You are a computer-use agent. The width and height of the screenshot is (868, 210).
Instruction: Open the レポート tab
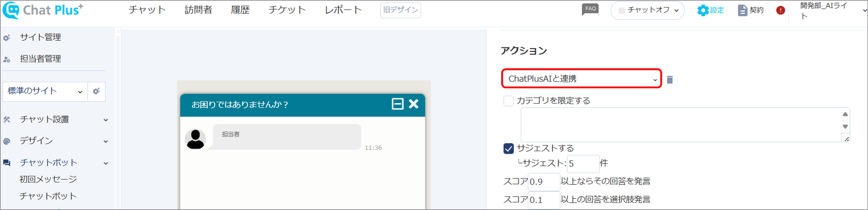(x=343, y=10)
